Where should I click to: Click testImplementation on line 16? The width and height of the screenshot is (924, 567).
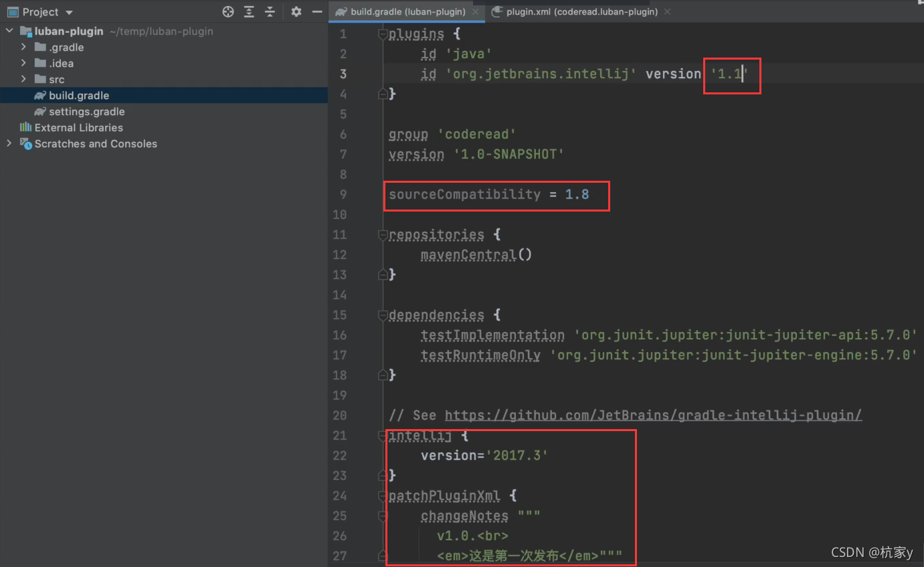click(492, 335)
